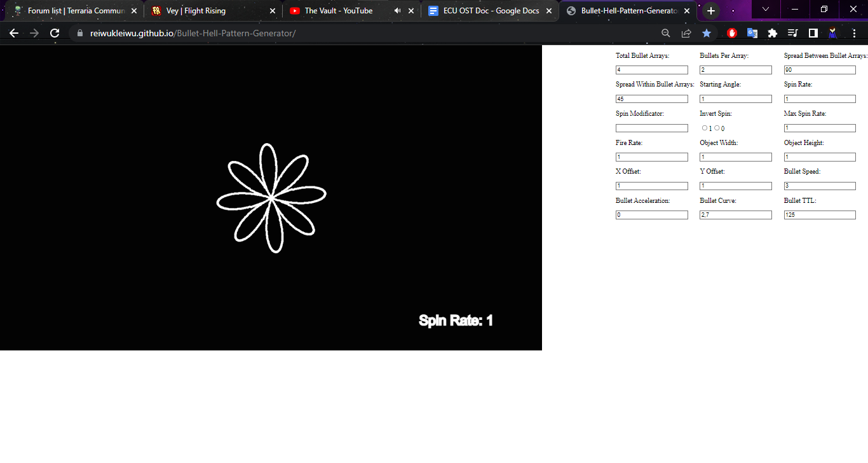
Task: Open the media control playlist icon
Action: tap(793, 33)
